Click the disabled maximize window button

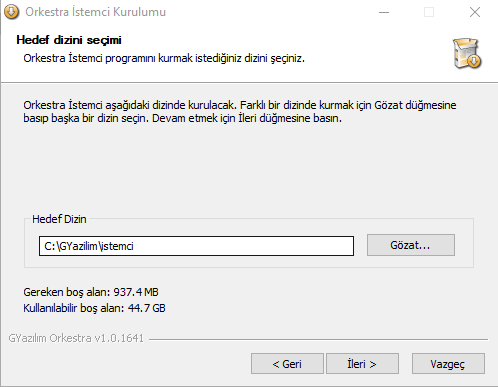[x=429, y=12]
